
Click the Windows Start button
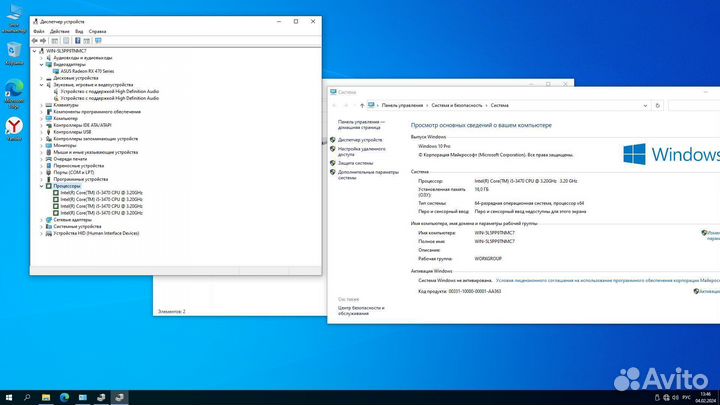point(8,397)
